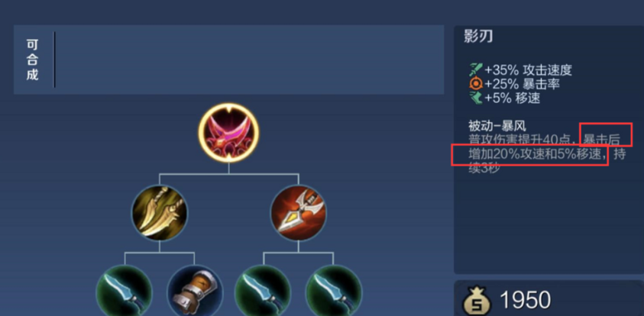Image resolution: width=644 pixels, height=316 pixels.
Task: Click the red spear component in middle tier
Action: (x=299, y=213)
